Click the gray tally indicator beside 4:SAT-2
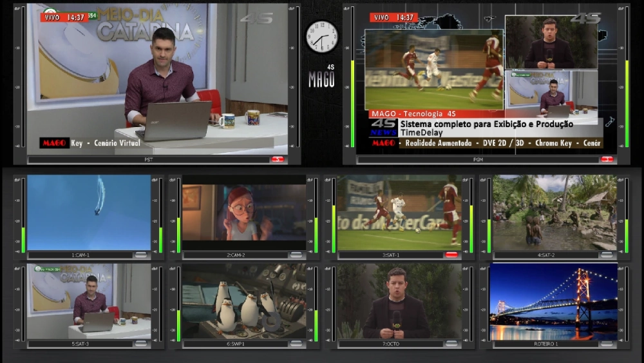This screenshot has width=644, height=363. coord(607,255)
